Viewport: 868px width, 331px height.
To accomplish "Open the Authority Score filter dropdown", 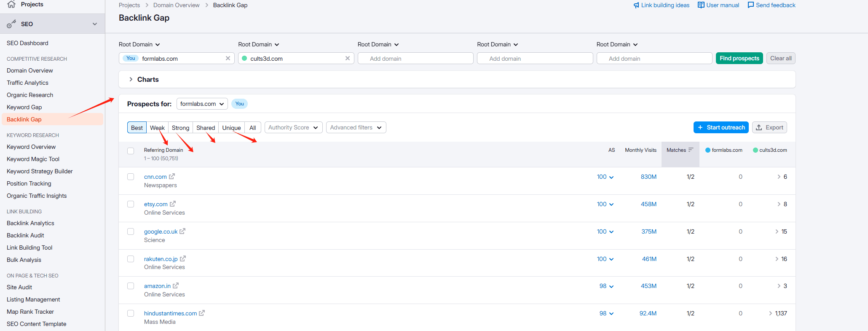I will coord(294,127).
